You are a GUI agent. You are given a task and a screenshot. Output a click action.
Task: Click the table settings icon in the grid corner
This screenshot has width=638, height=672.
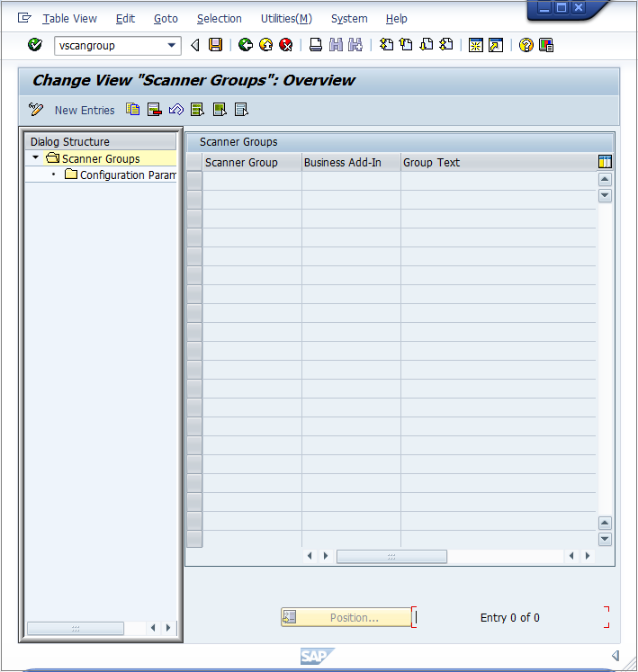click(x=605, y=162)
